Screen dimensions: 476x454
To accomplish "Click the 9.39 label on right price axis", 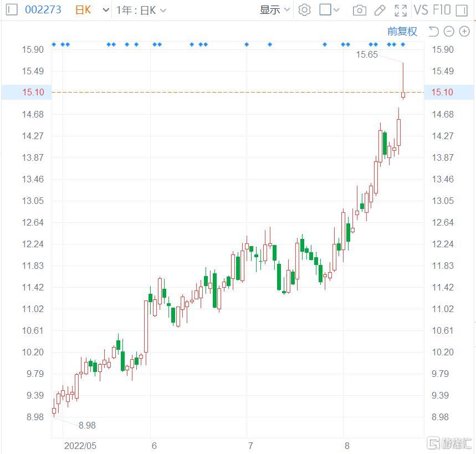I will pyautogui.click(x=440, y=395).
